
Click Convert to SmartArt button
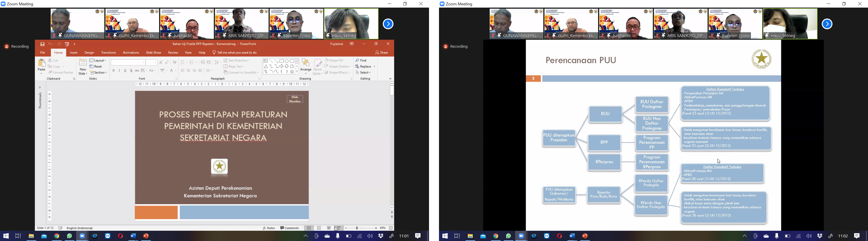241,73
